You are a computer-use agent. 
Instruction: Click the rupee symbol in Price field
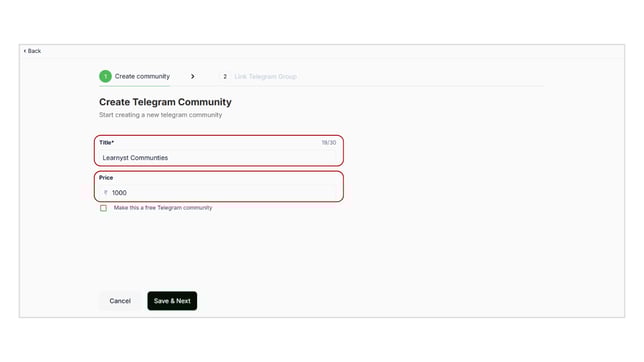[106, 193]
